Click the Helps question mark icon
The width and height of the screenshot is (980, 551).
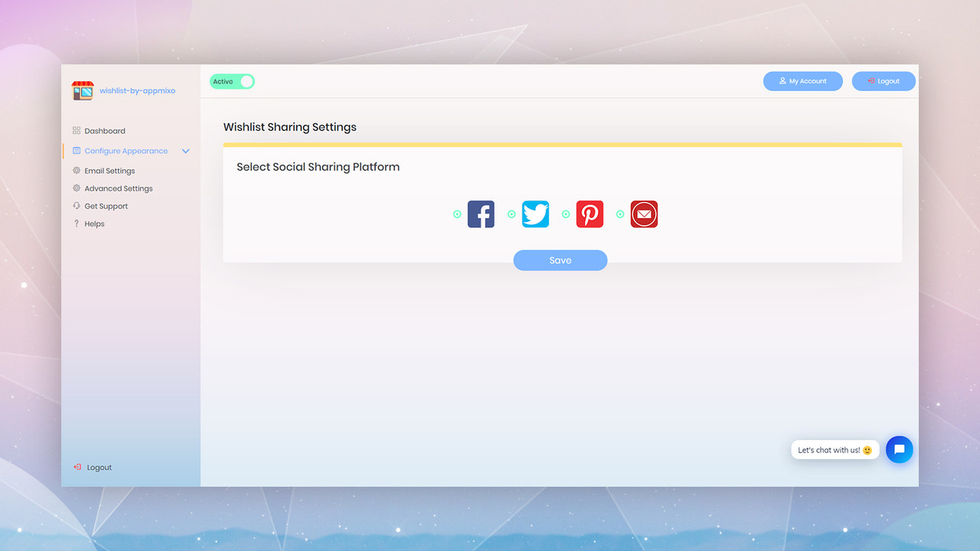pos(76,223)
